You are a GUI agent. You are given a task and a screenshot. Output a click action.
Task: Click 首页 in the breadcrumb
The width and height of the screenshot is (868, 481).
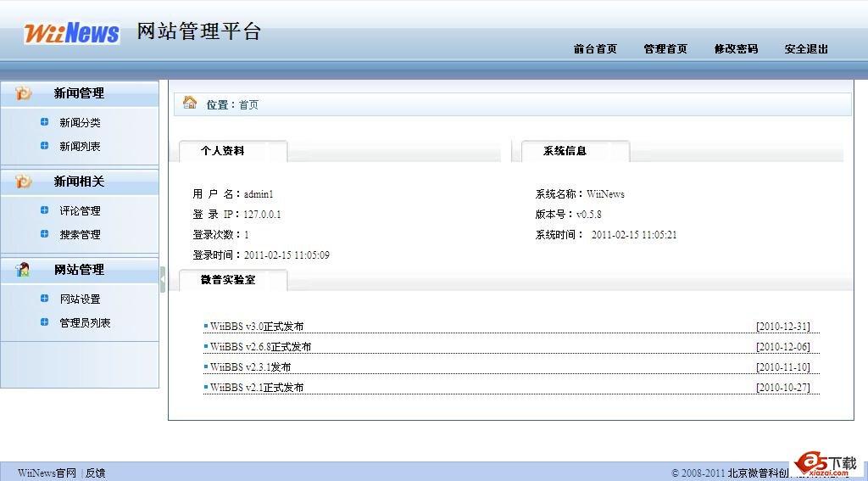coord(248,104)
